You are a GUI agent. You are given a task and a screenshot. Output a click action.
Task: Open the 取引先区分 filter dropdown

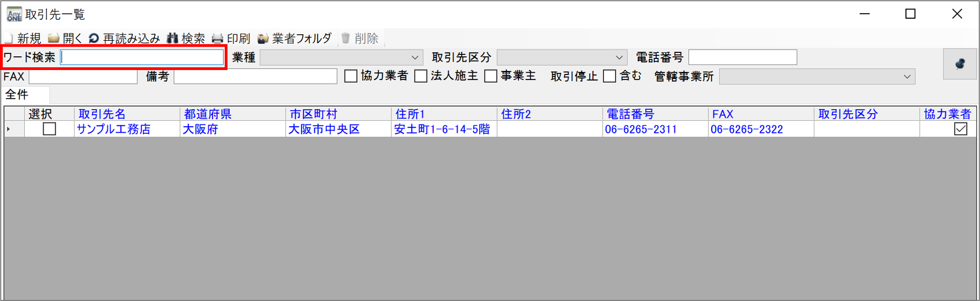tap(619, 57)
